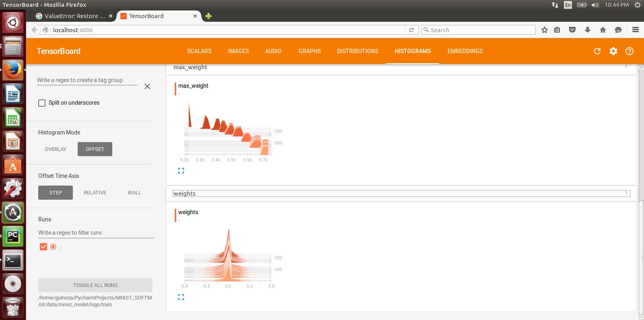Click the TensorBoard title logo

pos(58,51)
